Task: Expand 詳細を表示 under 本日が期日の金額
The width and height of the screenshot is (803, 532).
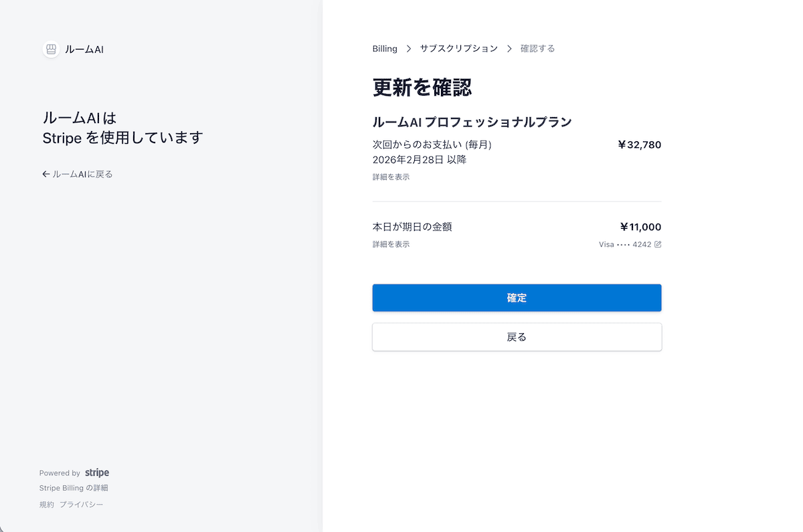Action: click(x=391, y=245)
